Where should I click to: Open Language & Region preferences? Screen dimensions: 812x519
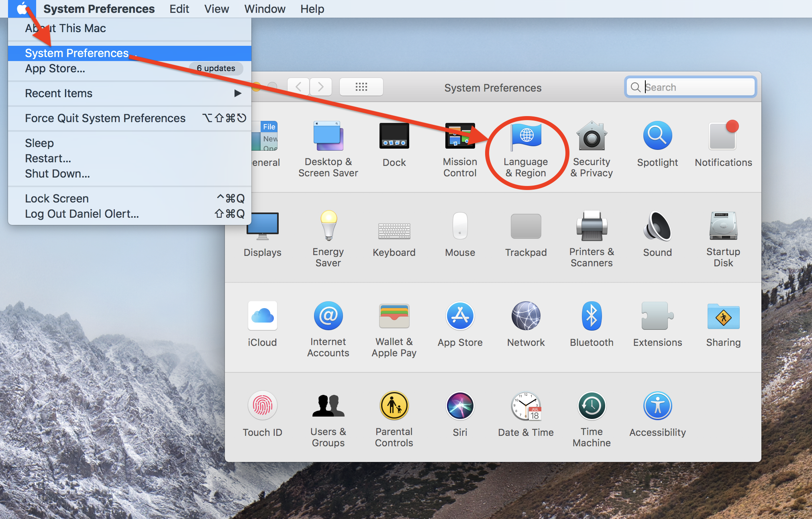tap(526, 137)
